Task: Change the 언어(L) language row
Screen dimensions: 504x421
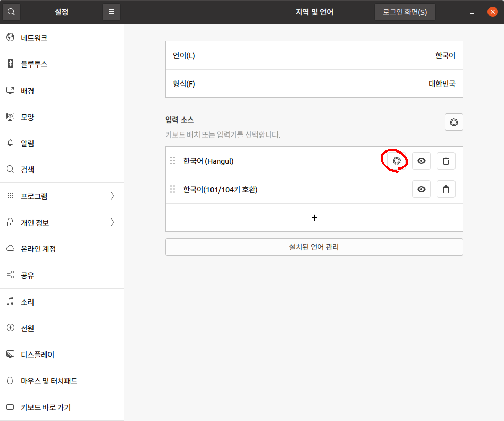Action: click(x=314, y=55)
